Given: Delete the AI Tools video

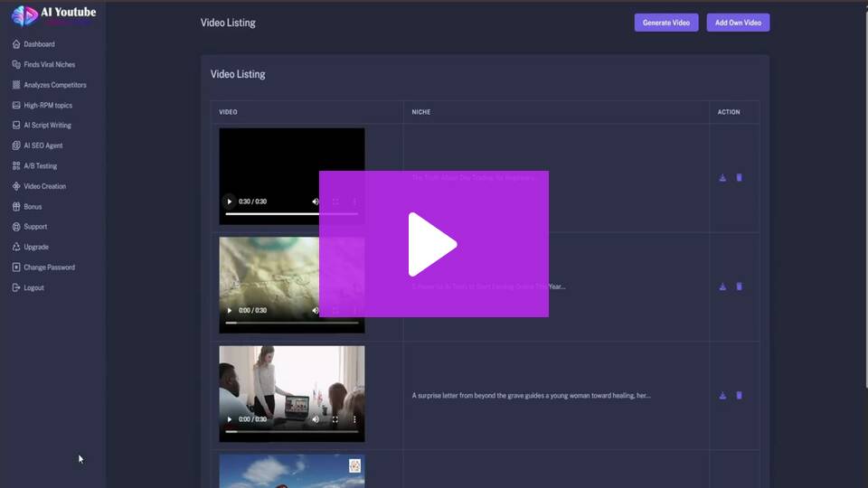Looking at the screenshot, I should [x=739, y=286].
